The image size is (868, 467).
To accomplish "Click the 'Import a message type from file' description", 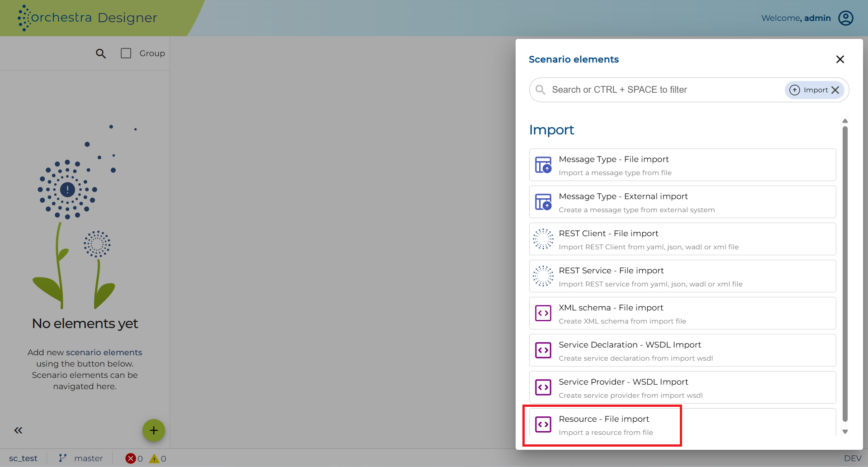I will click(x=615, y=173).
